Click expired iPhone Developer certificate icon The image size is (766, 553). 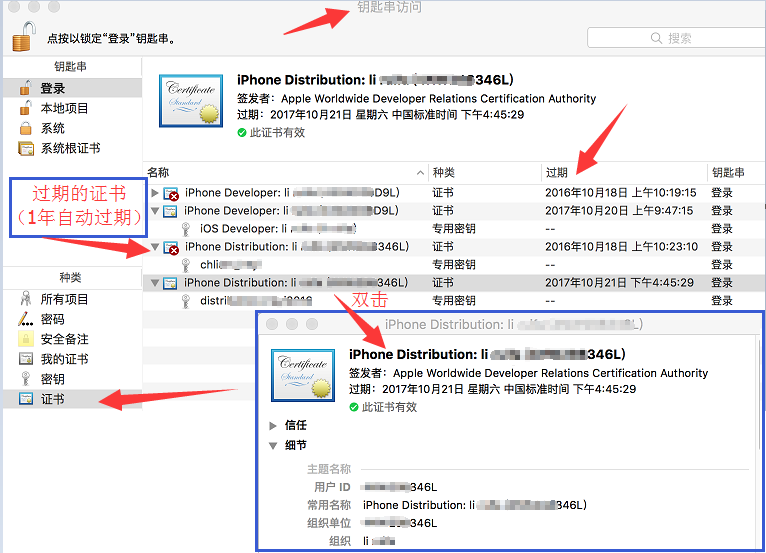coord(170,193)
